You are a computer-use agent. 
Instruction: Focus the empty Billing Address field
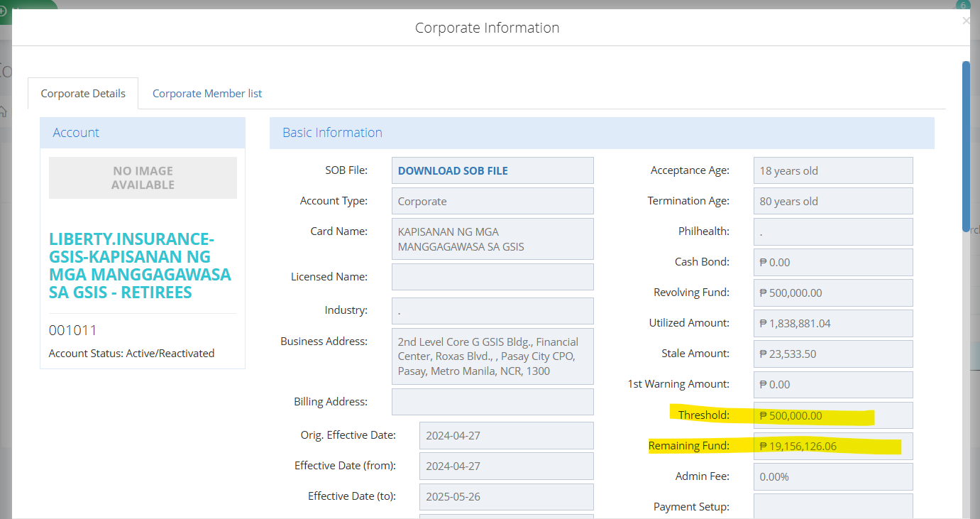[492, 402]
